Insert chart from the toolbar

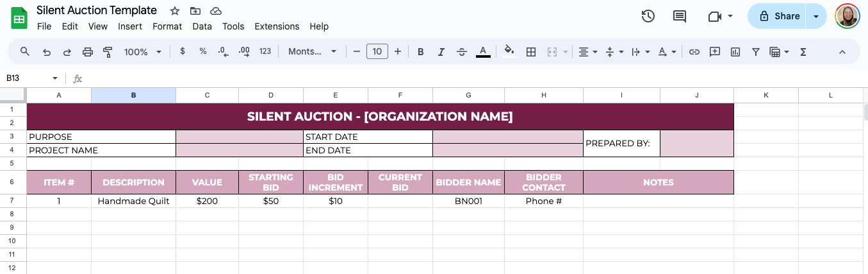(735, 52)
